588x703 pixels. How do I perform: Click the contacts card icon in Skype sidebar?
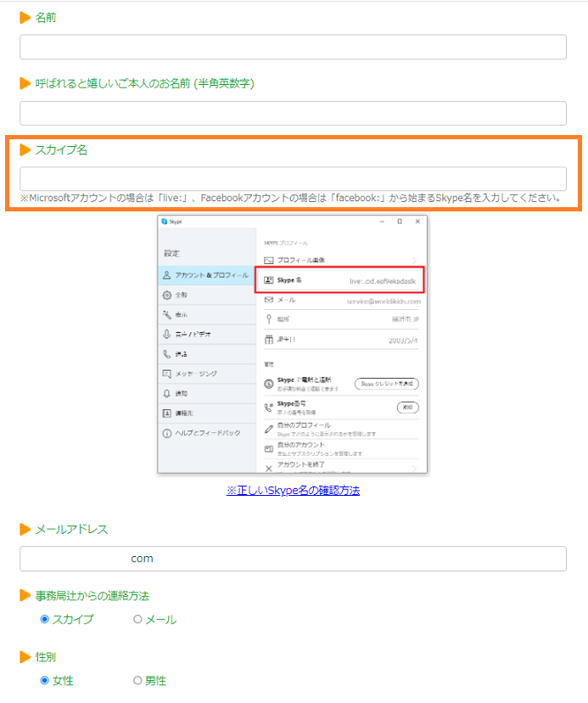click(x=166, y=413)
